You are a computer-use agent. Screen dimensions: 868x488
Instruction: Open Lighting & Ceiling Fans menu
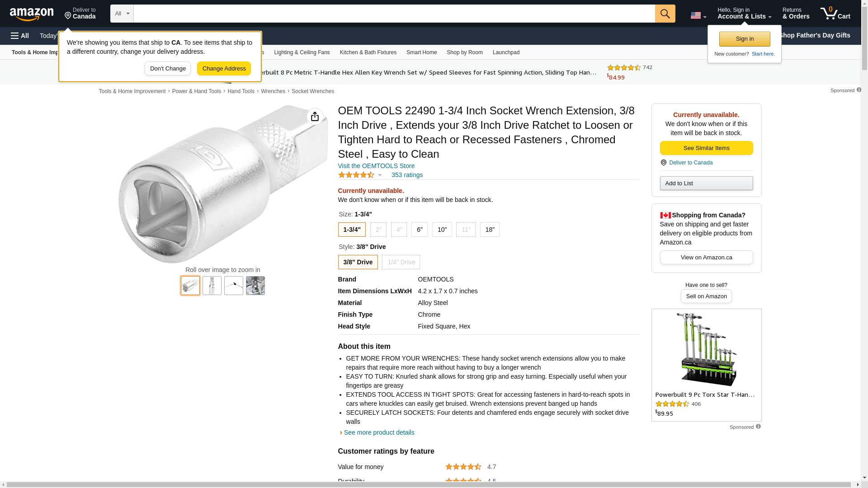[x=302, y=52]
